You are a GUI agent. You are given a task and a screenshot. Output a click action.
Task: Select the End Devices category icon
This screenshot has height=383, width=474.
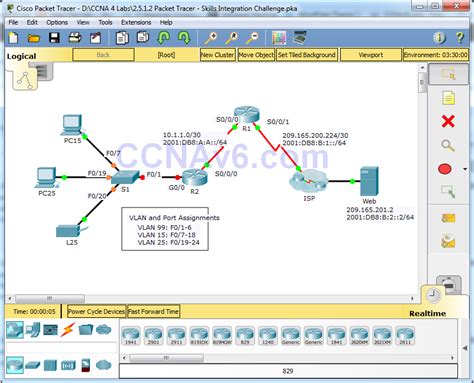coord(33,330)
